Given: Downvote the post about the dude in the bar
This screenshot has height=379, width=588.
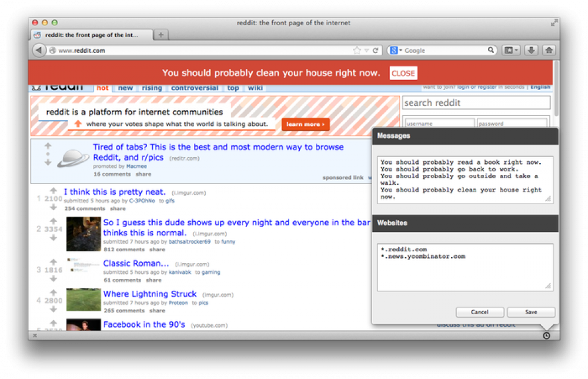Looking at the screenshot, I should pyautogui.click(x=54, y=238).
